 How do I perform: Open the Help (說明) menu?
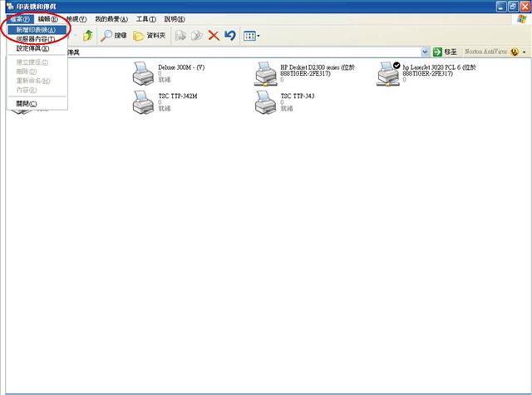click(175, 19)
